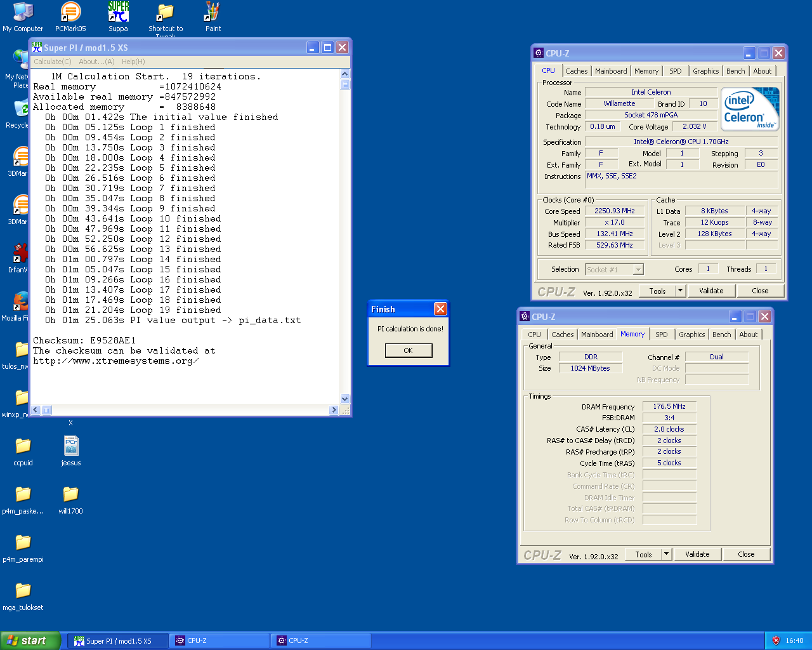
Task: Close the Finish dialog with its X
Action: pyautogui.click(x=440, y=309)
